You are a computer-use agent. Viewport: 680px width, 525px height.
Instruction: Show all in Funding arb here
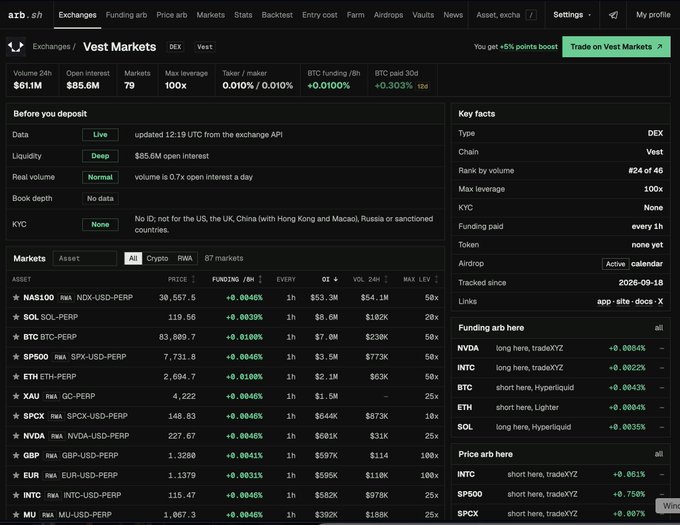[659, 328]
